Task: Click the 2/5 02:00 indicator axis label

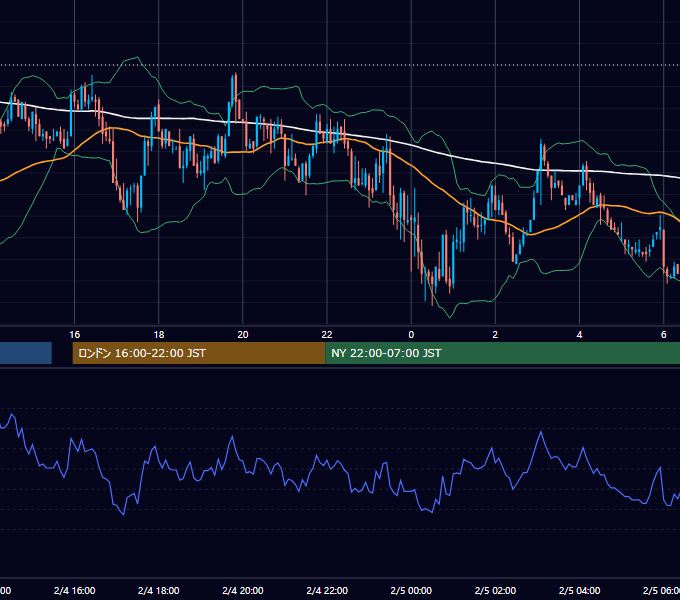Action: coord(495,590)
